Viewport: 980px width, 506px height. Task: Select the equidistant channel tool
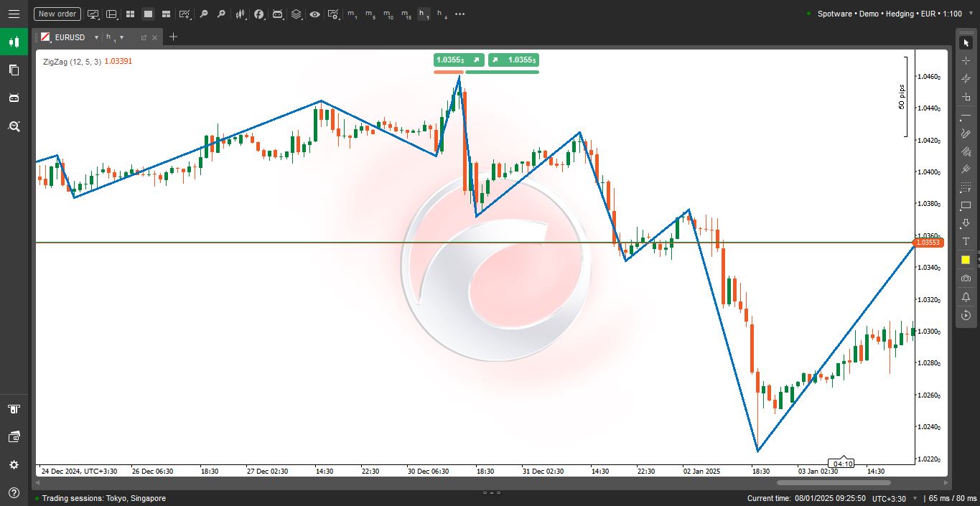(966, 151)
